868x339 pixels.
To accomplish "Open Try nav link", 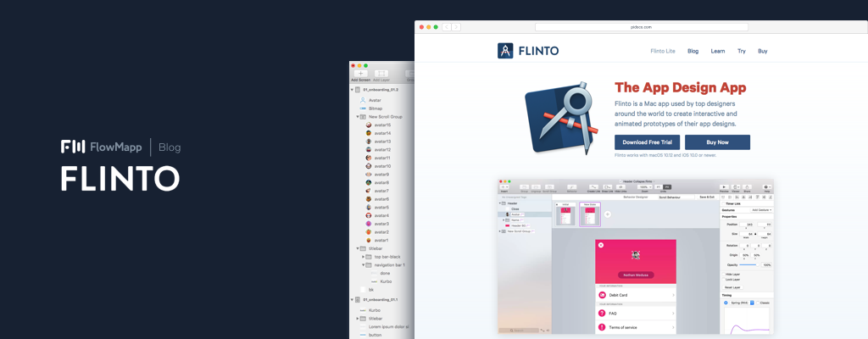I will pyautogui.click(x=741, y=51).
